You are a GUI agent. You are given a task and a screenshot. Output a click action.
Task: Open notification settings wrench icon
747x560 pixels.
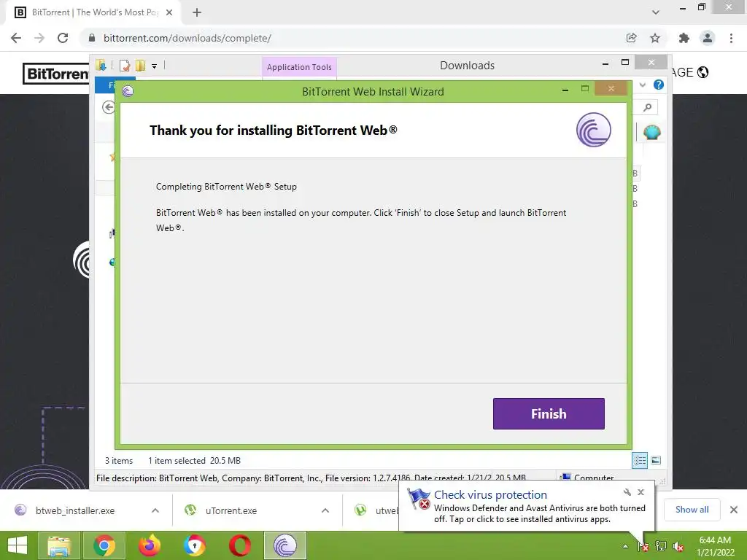[627, 492]
